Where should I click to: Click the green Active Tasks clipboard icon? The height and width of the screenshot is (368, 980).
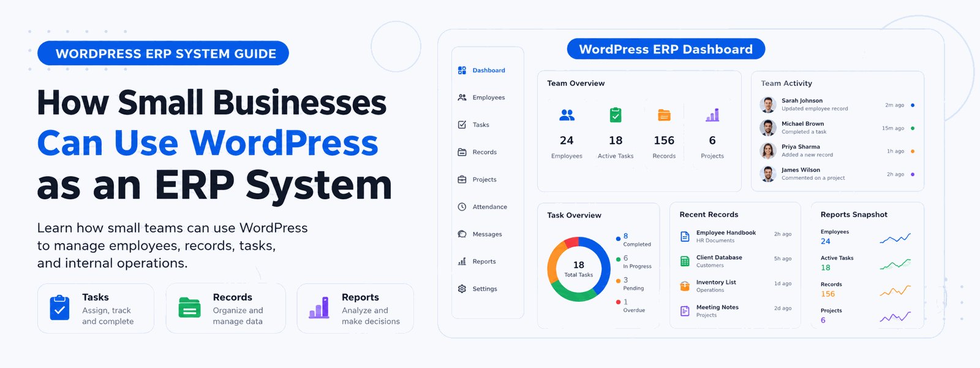pos(616,115)
